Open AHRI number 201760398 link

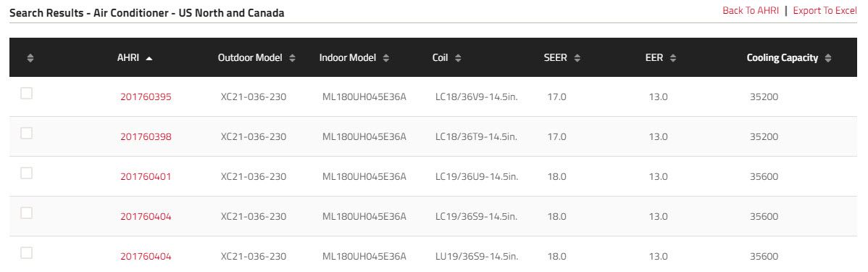coord(146,137)
